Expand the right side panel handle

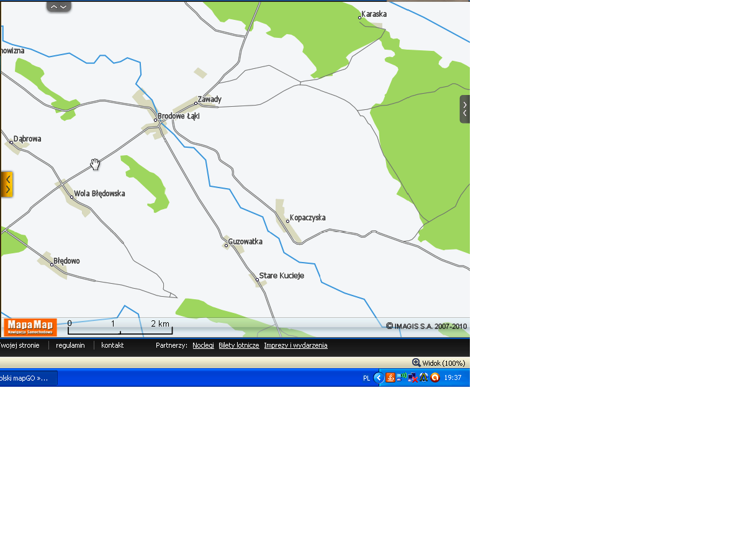tap(465, 109)
